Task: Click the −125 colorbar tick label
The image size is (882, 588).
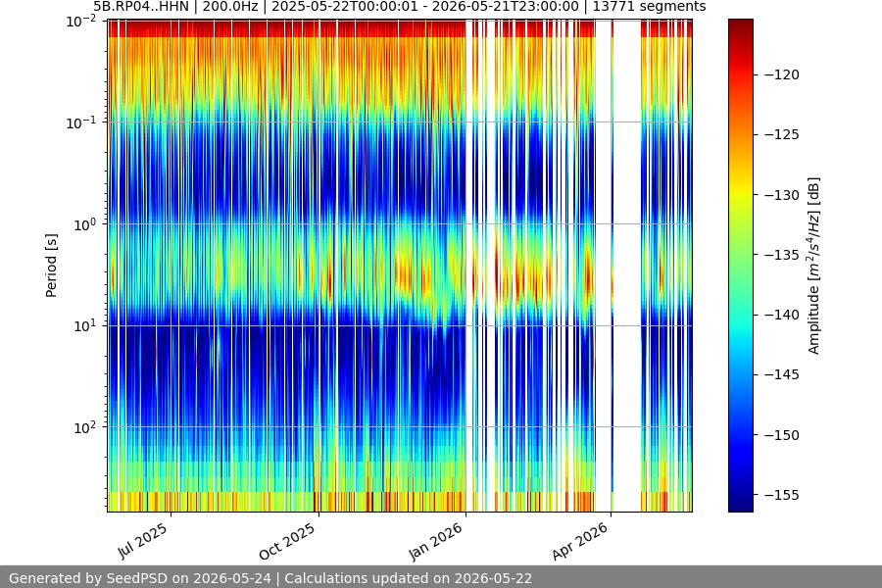Action: [x=782, y=134]
